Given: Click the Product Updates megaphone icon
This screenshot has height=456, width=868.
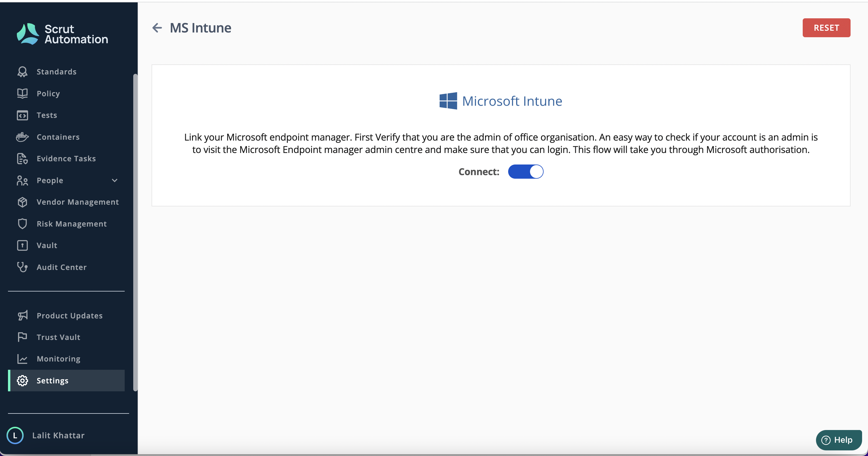Looking at the screenshot, I should tap(22, 315).
